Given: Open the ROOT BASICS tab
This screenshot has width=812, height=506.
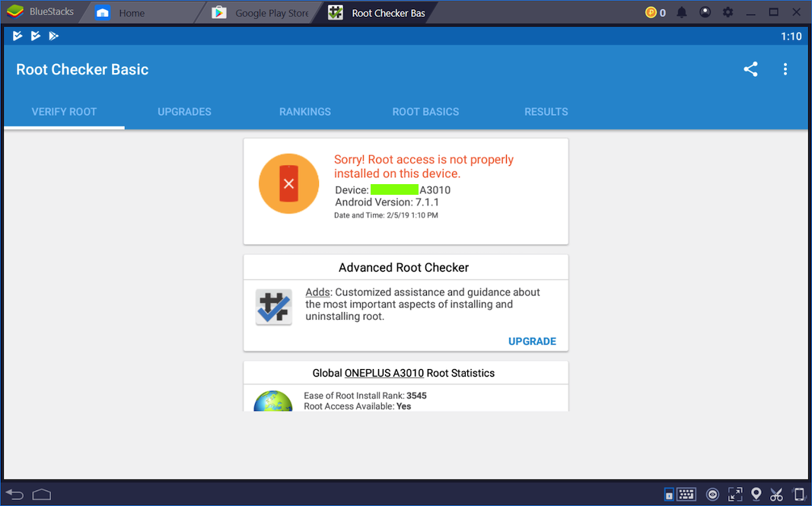Looking at the screenshot, I should click(x=425, y=112).
